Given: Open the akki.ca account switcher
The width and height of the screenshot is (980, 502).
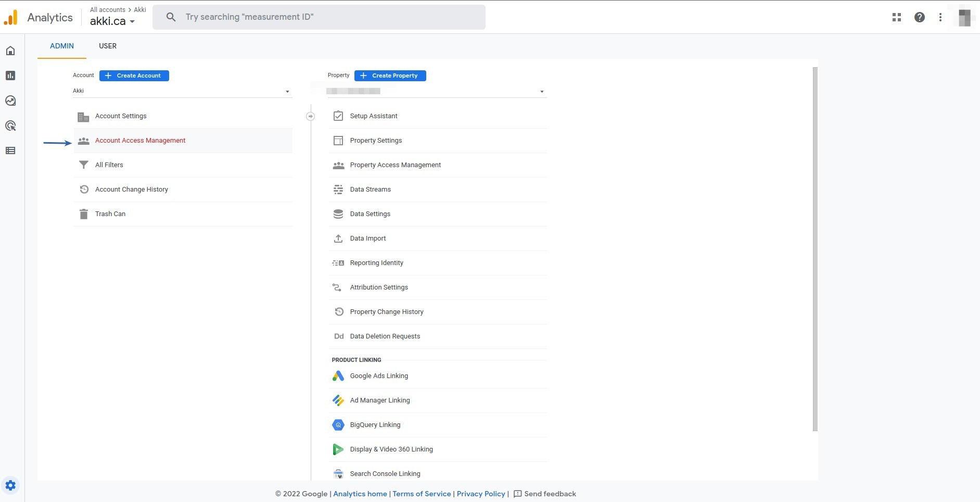Looking at the screenshot, I should (112, 21).
